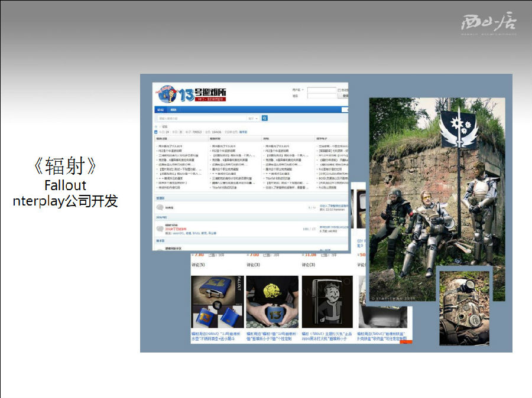Click the home icon in the breadcrumb
532x398 pixels.
(x=156, y=126)
